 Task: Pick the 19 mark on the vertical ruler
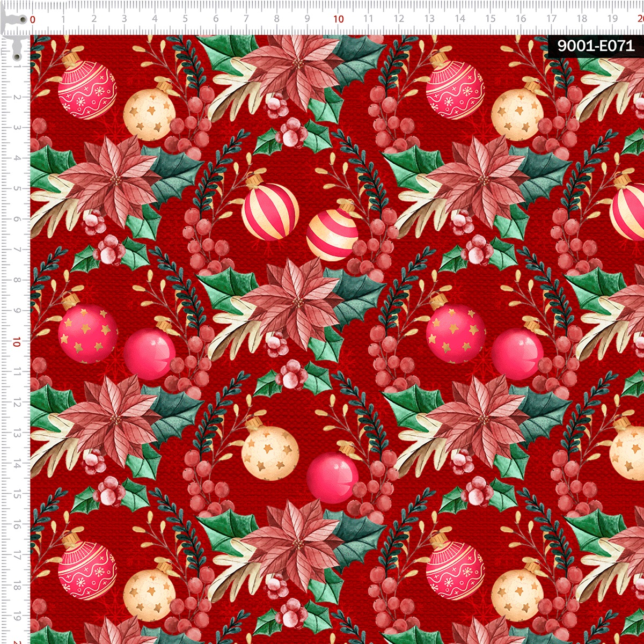pyautogui.click(x=17, y=616)
